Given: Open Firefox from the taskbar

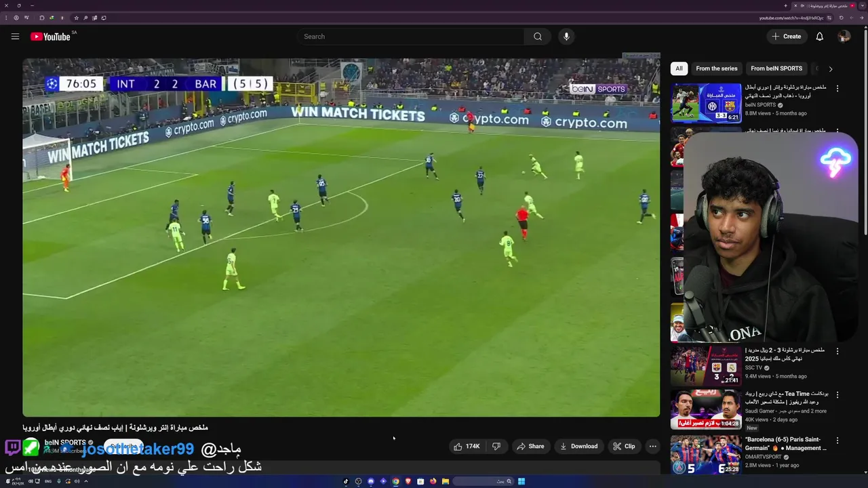Looking at the screenshot, I should pyautogui.click(x=433, y=481).
